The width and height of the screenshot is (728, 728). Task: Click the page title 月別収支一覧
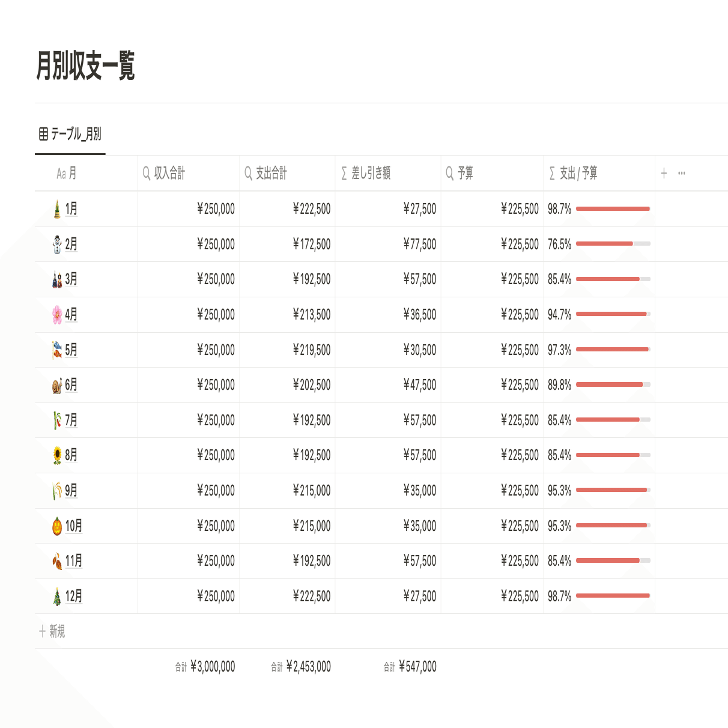click(85, 66)
